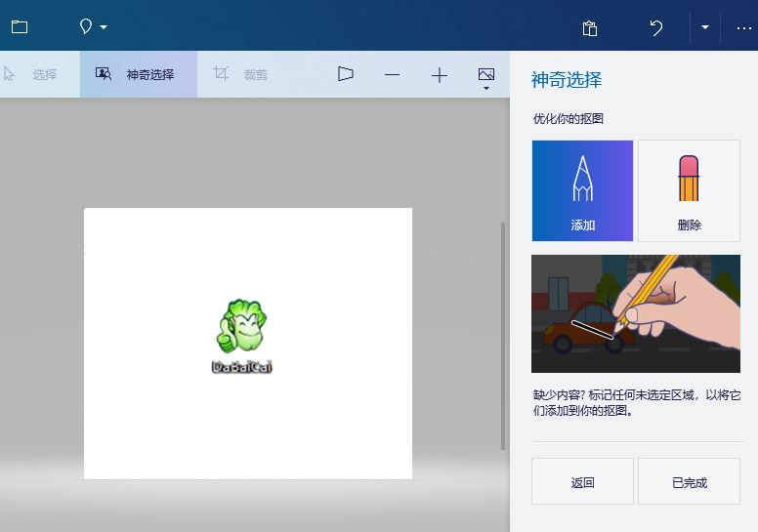Expand the history dropdown arrow
758x532 pixels.
click(x=705, y=27)
